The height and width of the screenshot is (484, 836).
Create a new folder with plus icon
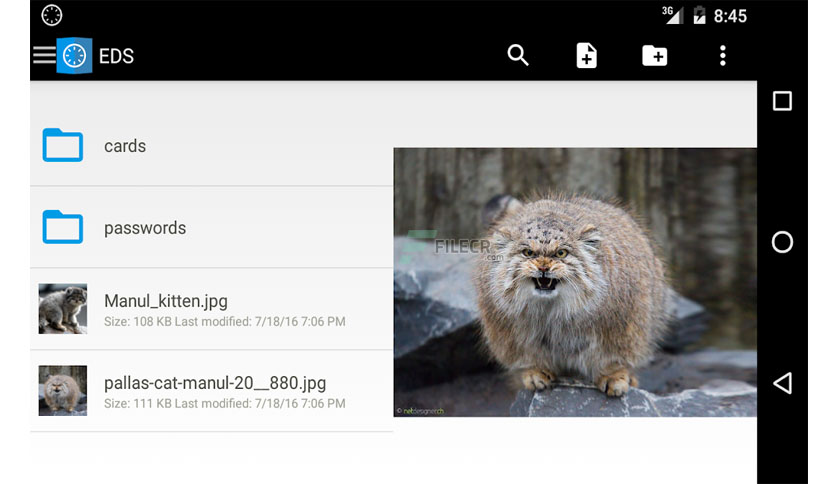[655, 55]
